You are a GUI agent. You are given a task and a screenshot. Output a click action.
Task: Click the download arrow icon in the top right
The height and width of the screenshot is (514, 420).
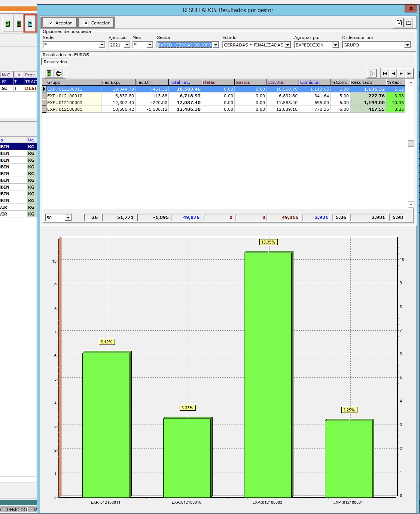(x=399, y=23)
